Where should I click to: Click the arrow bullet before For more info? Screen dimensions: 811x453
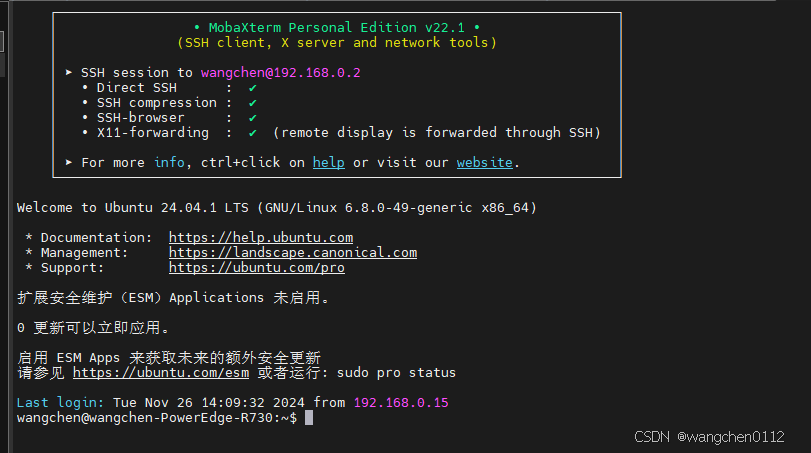69,162
